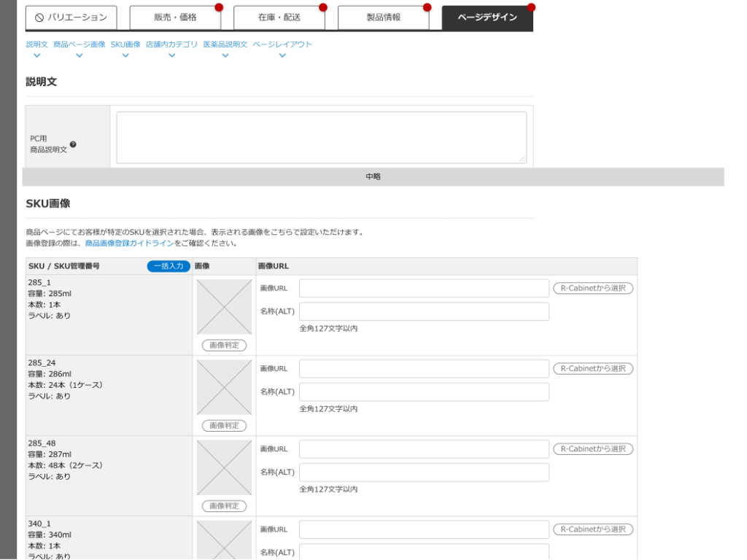747x560 pixels.
Task: Click 画像判定 button for SKU 285_1
Action: [x=224, y=346]
